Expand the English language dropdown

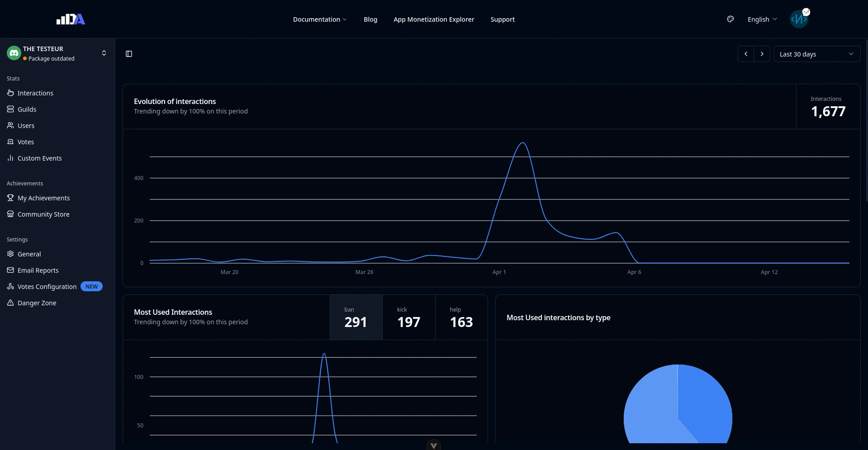click(762, 19)
